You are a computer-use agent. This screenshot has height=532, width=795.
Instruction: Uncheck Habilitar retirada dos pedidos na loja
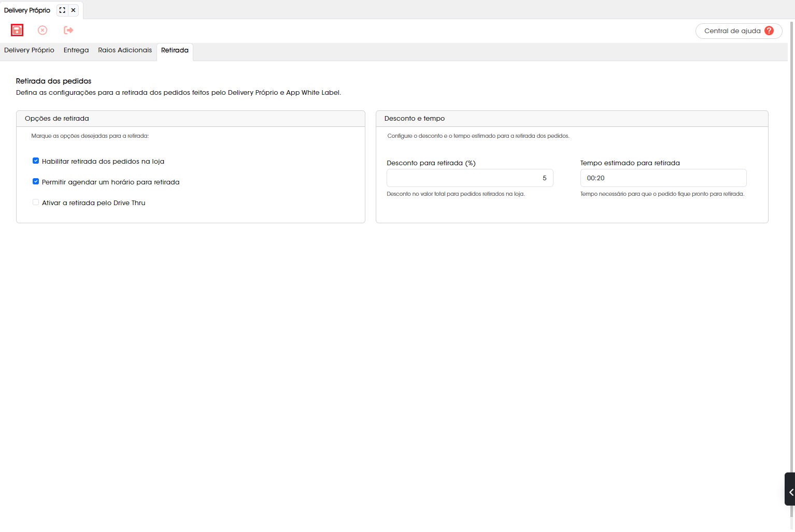click(x=36, y=161)
